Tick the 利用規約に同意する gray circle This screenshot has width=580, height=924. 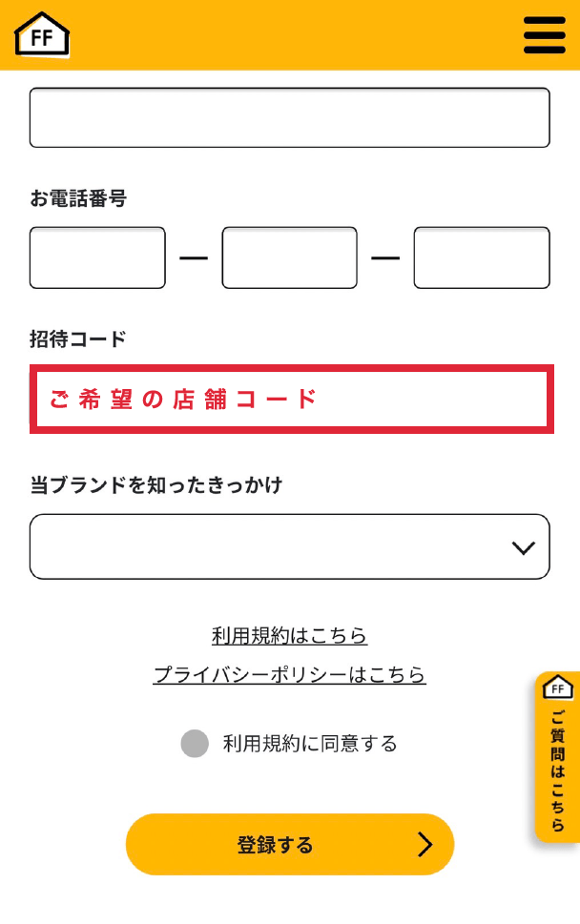pyautogui.click(x=195, y=743)
